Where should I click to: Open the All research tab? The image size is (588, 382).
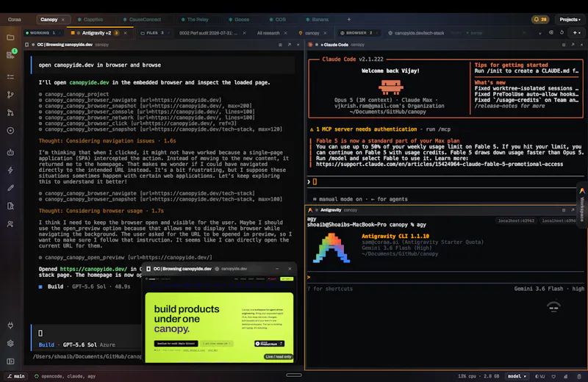(268, 33)
